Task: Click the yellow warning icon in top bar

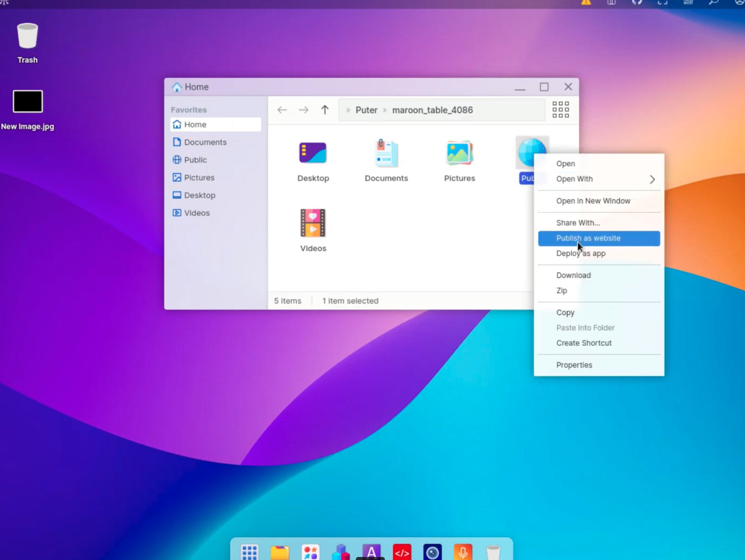Action: [x=586, y=3]
